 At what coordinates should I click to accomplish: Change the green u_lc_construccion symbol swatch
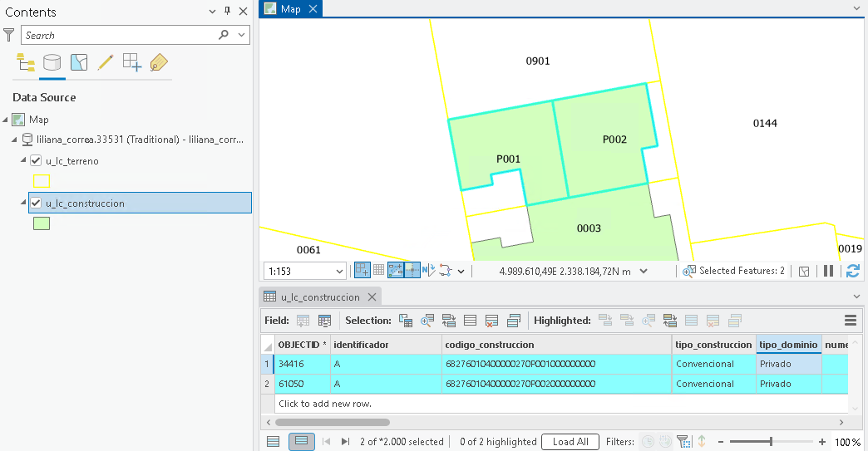42,223
